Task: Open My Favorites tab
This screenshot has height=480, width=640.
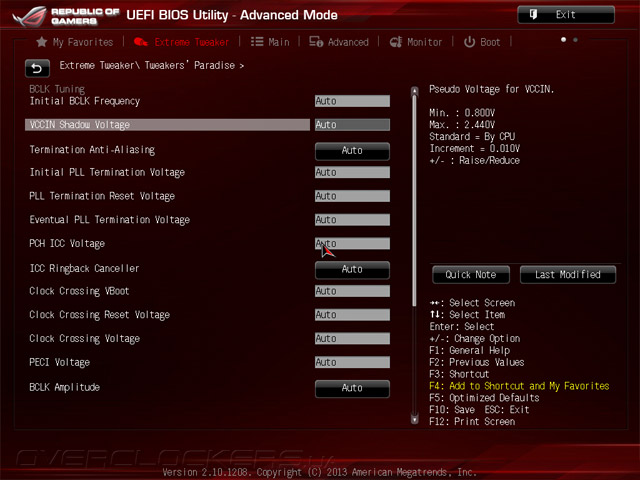Action: coord(75,42)
